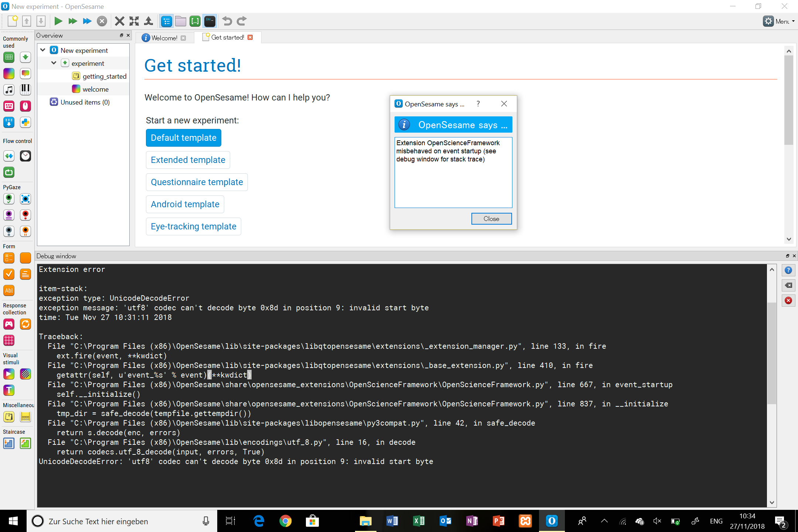Image resolution: width=798 pixels, height=532 pixels.
Task: Click the Redo arrow icon
Action: (x=242, y=21)
